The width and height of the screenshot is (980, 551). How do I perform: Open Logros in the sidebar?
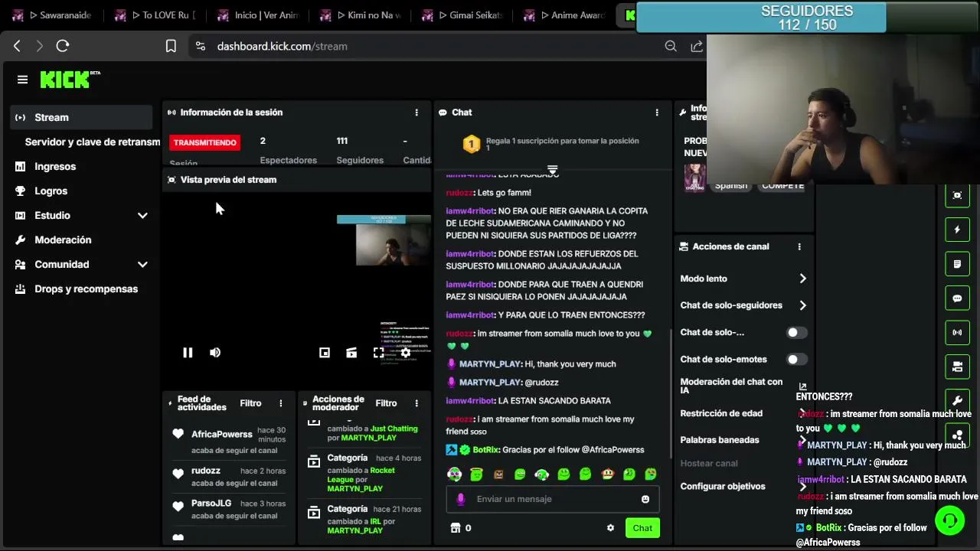[81, 191]
